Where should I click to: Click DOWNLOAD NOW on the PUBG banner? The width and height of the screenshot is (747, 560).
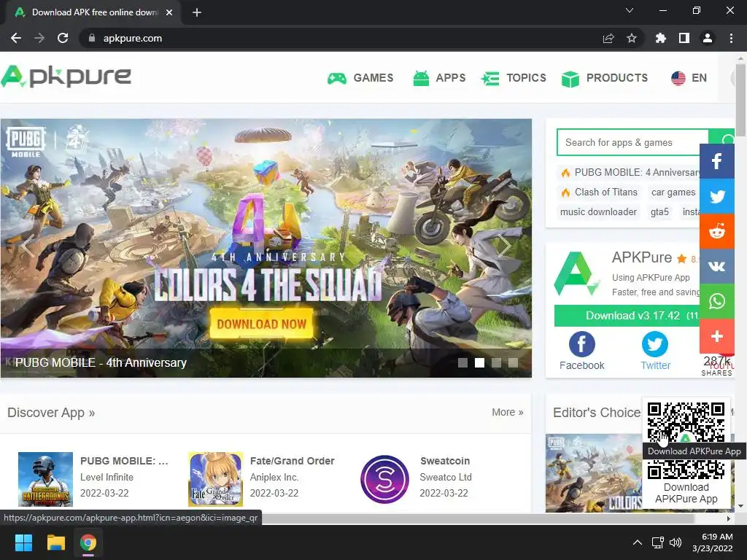click(262, 324)
